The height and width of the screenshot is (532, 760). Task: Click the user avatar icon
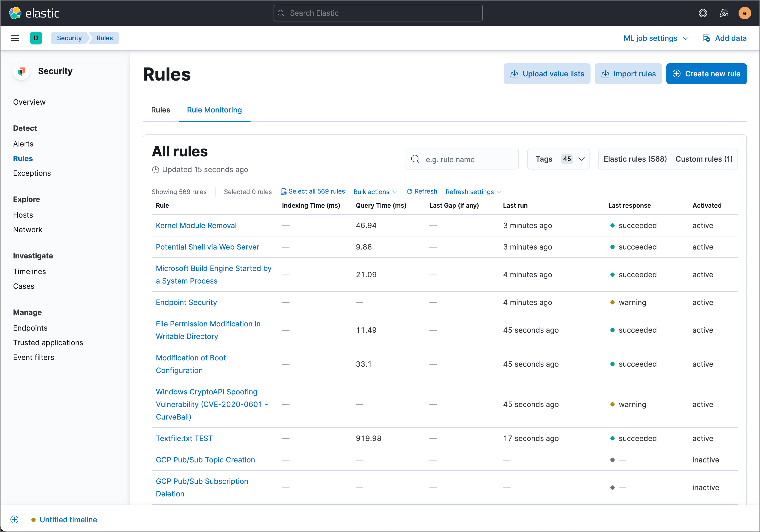[745, 13]
